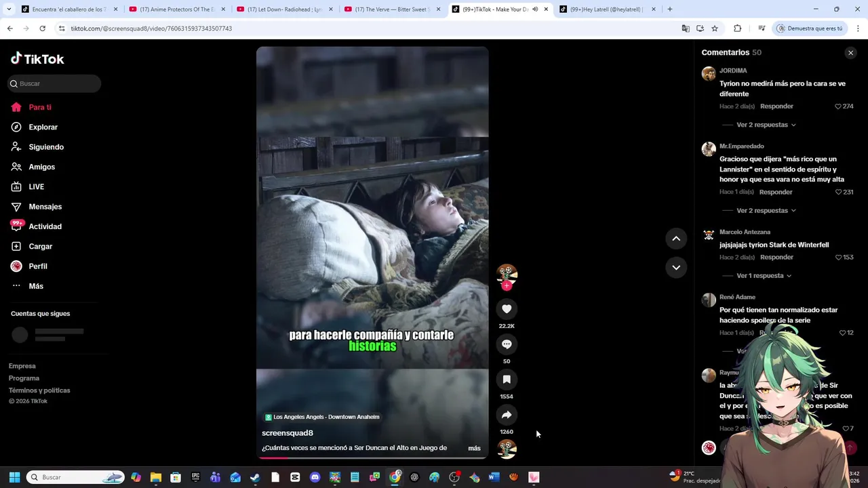Focus the TikTok Buscar search box
This screenshot has width=868, height=488.
click(54, 83)
